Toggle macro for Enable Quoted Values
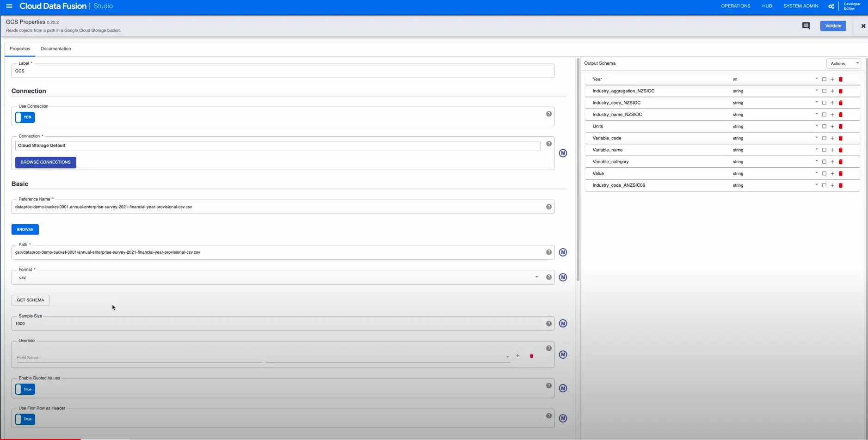Screen dimensions: 868x440 [563, 388]
